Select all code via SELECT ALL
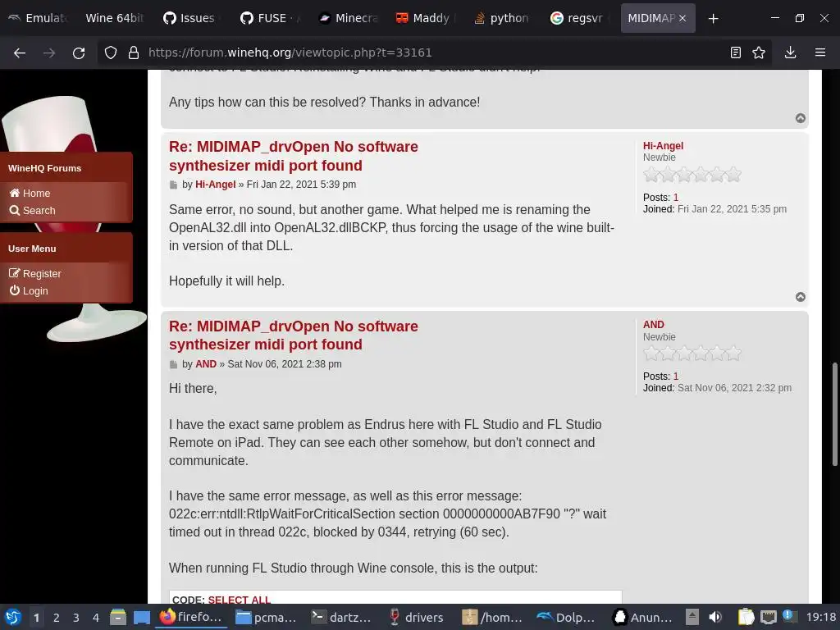Image resolution: width=840 pixels, height=630 pixels. [239, 600]
